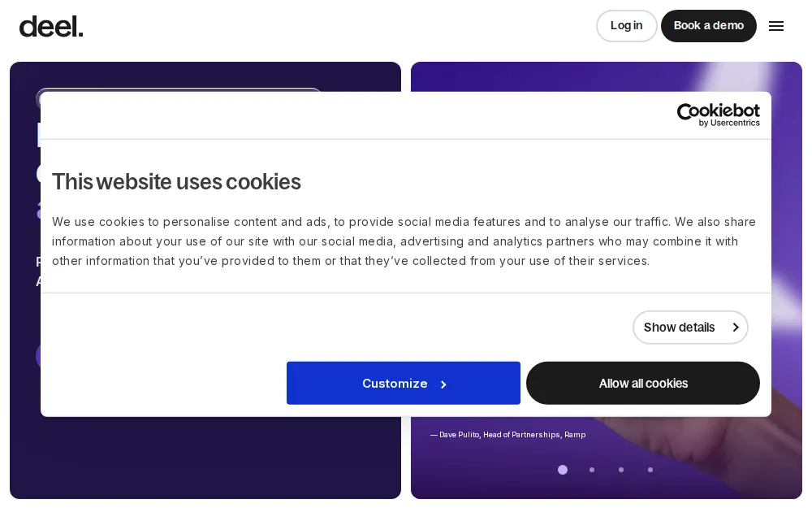Click the deel. logo
The height and width of the screenshot is (508, 812).
click(51, 26)
